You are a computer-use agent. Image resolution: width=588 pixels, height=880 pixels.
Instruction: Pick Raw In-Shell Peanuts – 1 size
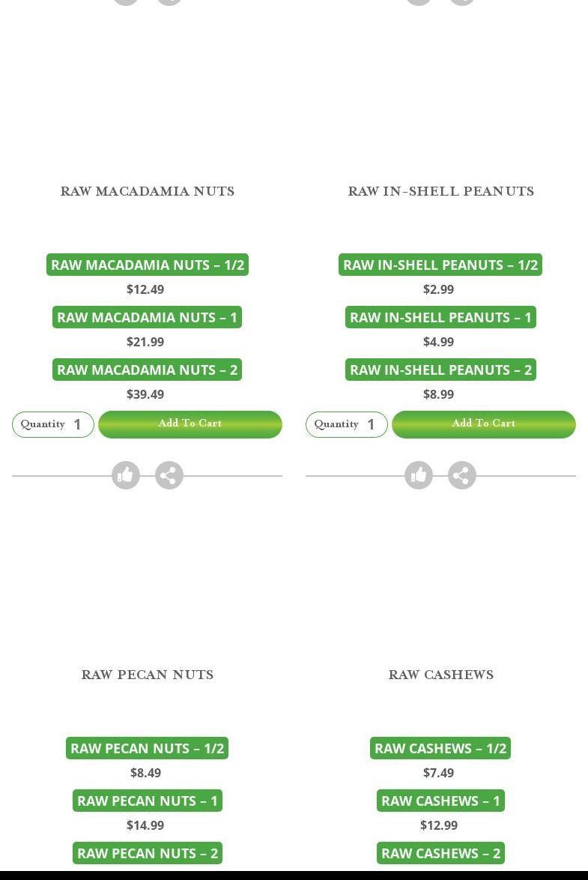[x=440, y=317]
